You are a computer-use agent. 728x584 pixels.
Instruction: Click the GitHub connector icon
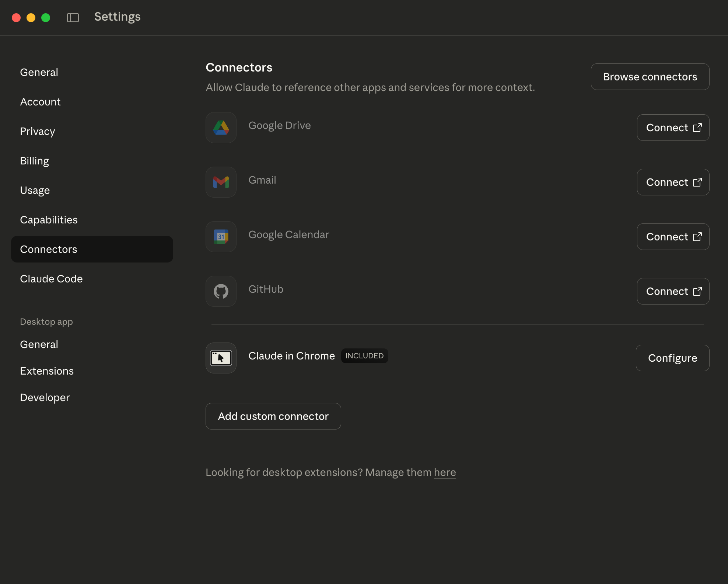tap(221, 291)
